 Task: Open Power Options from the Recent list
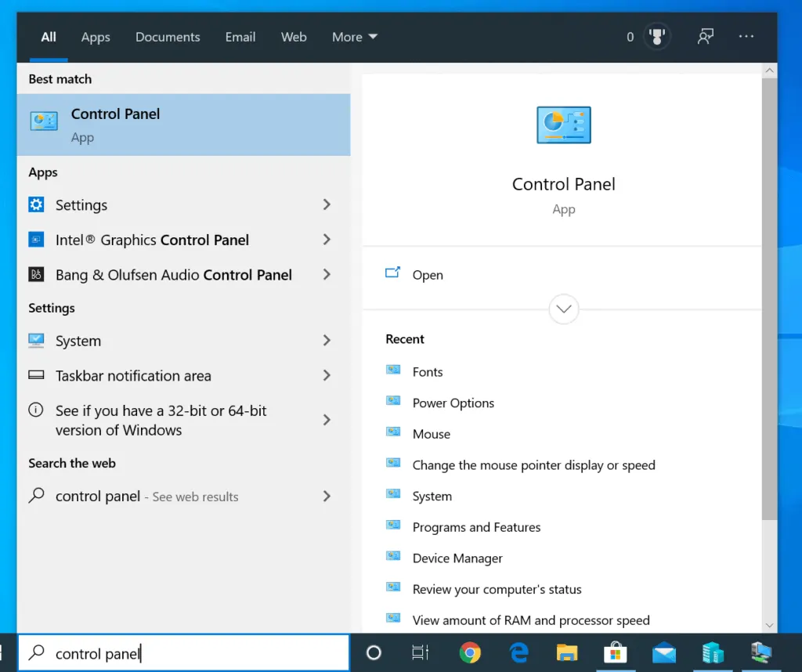[x=453, y=403]
